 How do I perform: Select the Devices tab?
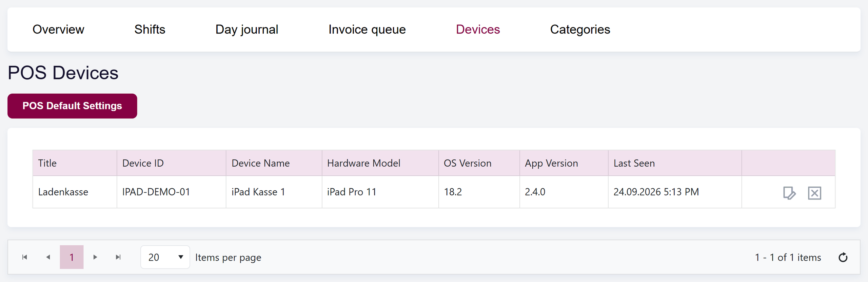(x=478, y=30)
